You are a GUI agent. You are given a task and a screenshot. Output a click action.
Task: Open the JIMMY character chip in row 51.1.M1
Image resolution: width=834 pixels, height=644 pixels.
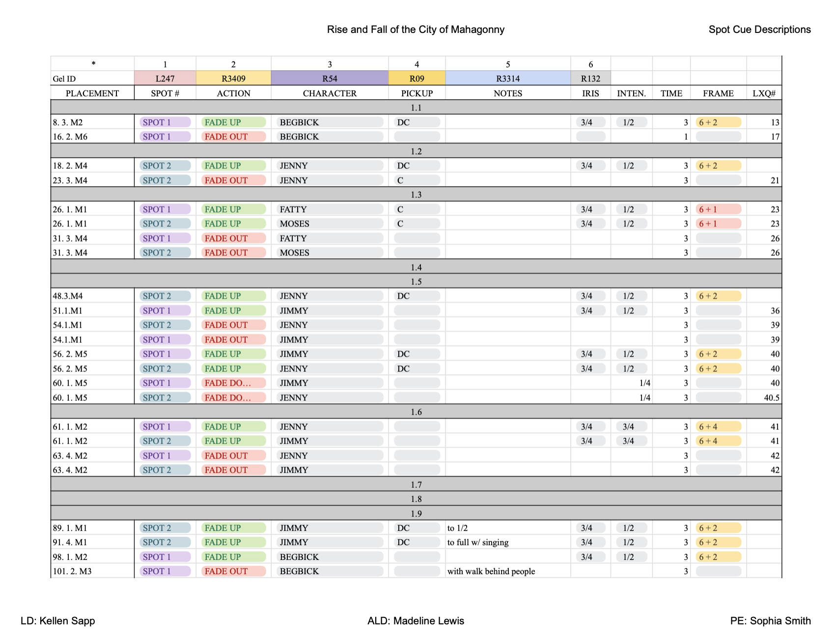coord(330,310)
